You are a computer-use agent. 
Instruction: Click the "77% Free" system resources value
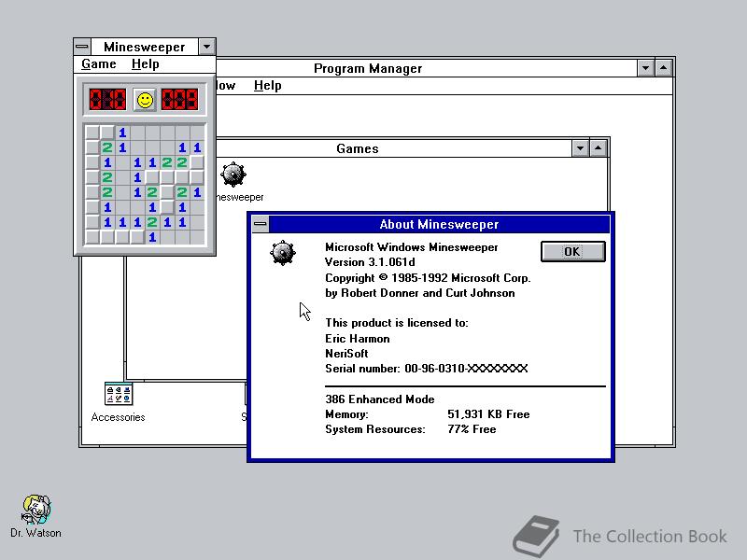coord(472,429)
